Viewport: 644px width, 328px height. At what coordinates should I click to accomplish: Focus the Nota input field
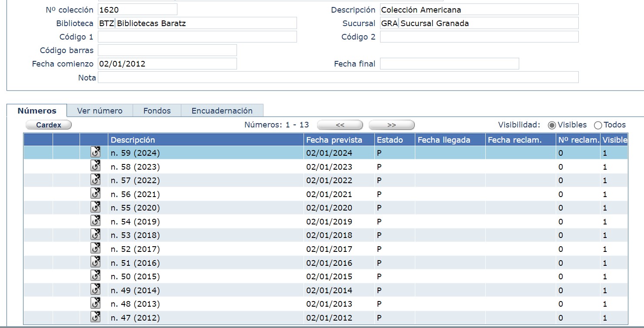tap(338, 77)
